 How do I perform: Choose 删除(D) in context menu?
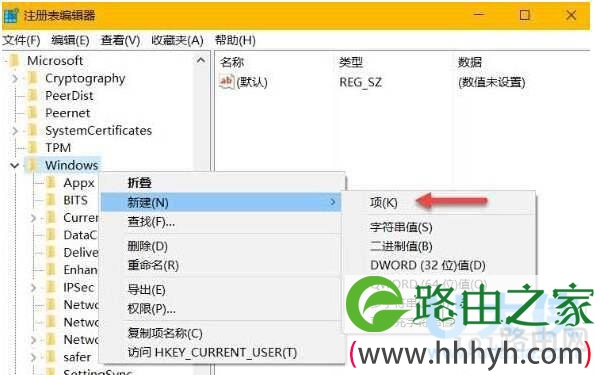pyautogui.click(x=147, y=246)
